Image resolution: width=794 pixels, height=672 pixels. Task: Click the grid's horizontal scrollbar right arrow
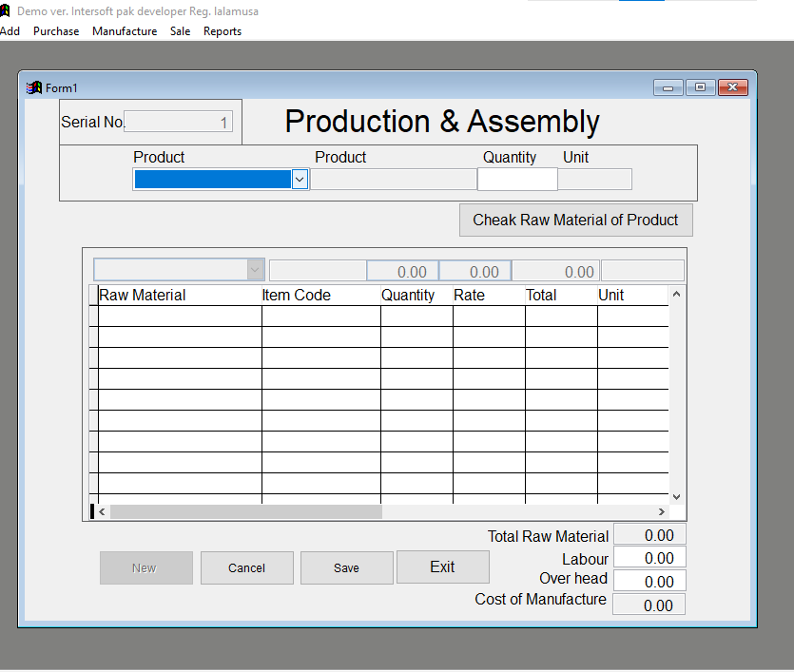coord(663,511)
